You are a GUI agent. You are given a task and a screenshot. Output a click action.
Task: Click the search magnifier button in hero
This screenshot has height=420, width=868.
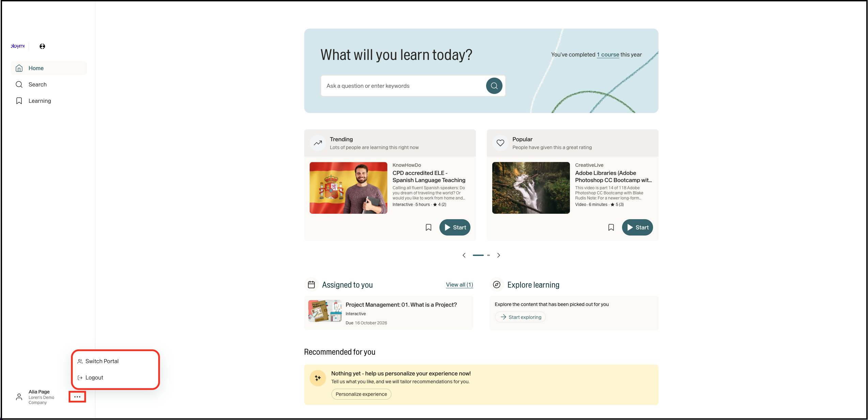(494, 86)
